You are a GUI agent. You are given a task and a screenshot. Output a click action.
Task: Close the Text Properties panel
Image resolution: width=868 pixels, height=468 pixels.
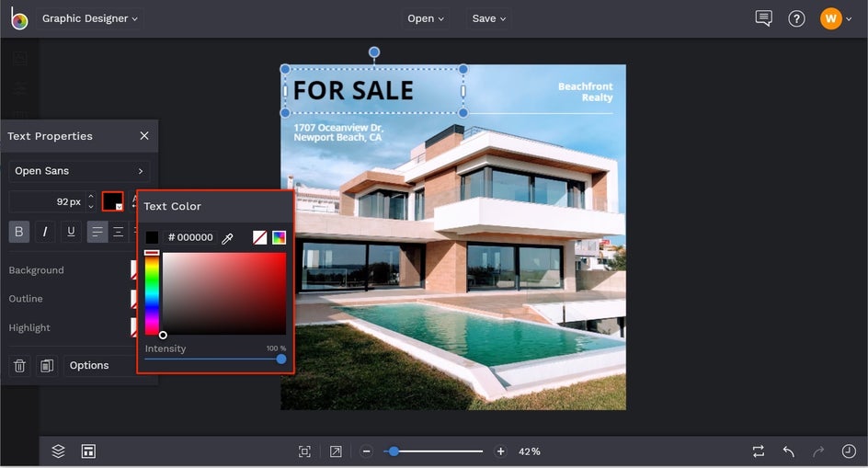144,136
